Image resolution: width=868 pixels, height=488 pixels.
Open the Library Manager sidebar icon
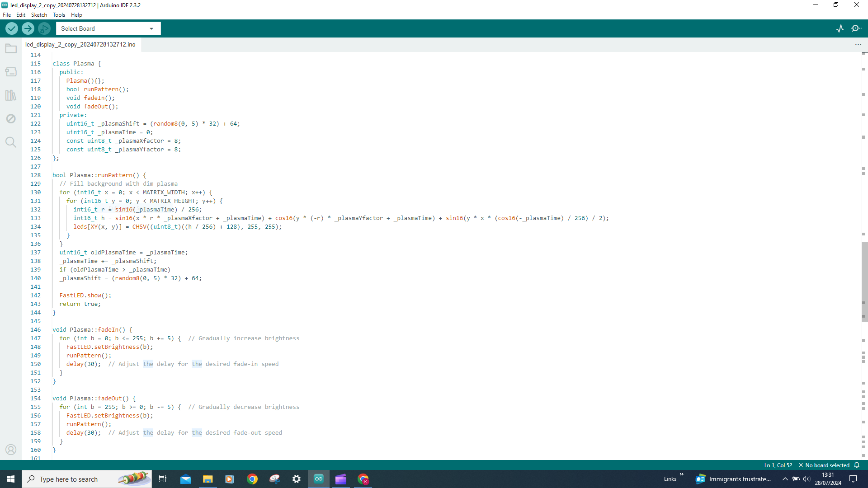[11, 95]
